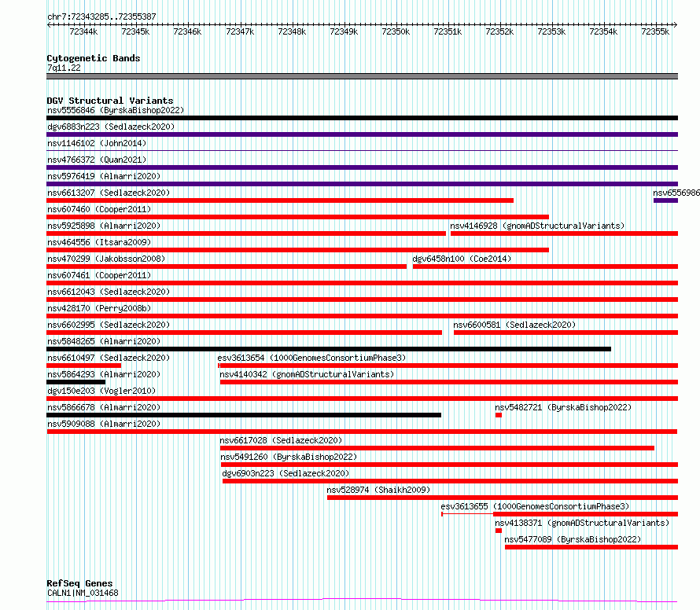The height and width of the screenshot is (610, 700).
Task: Click the ruler's right arrow end
Action: tap(676, 25)
